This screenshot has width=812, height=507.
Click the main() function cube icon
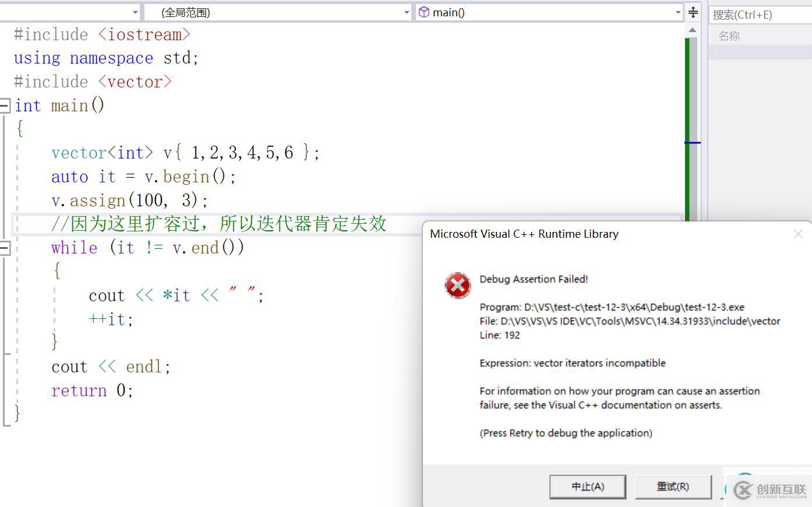pyautogui.click(x=424, y=12)
